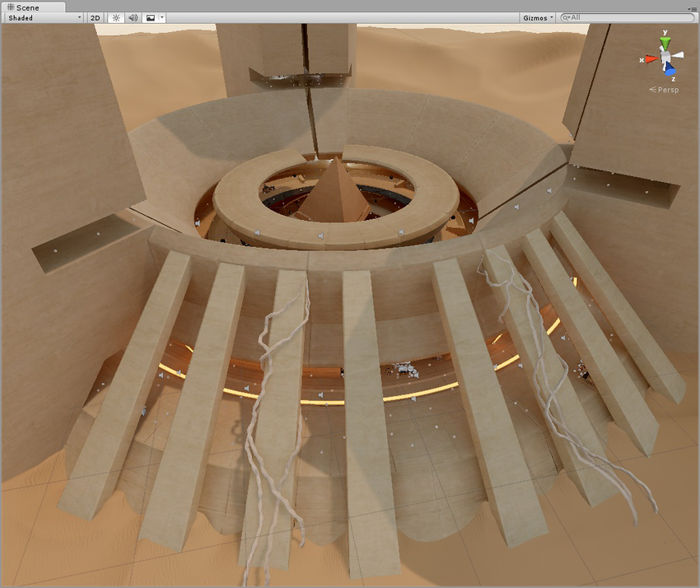Image resolution: width=700 pixels, height=588 pixels.
Task: Click the white cone on the orientation gizmo
Action: [x=679, y=58]
